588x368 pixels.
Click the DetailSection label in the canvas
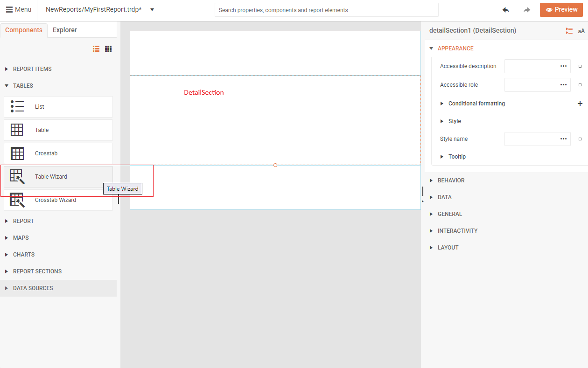click(x=204, y=92)
